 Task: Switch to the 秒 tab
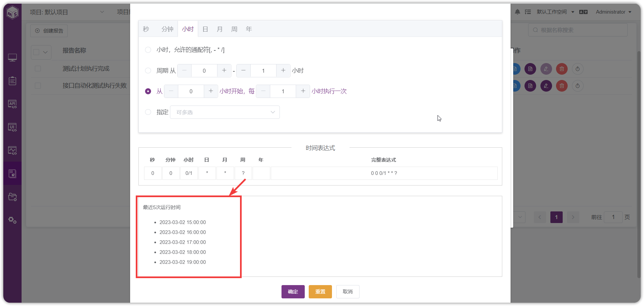[x=146, y=29]
